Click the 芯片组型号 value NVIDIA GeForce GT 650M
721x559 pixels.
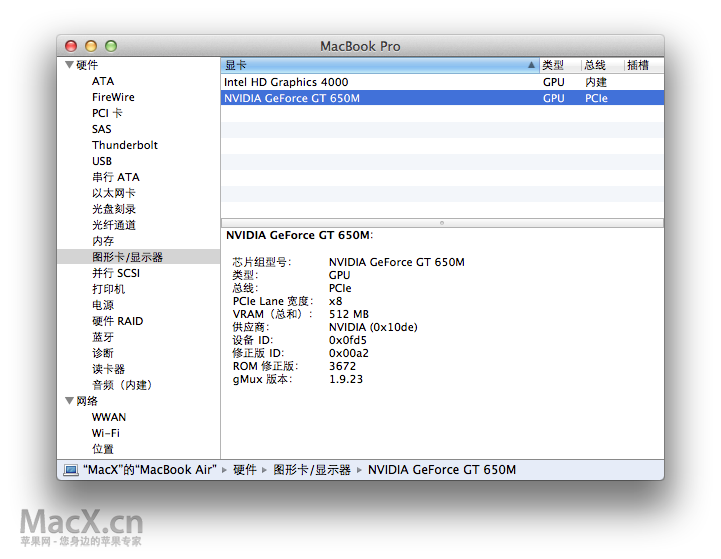click(x=397, y=262)
